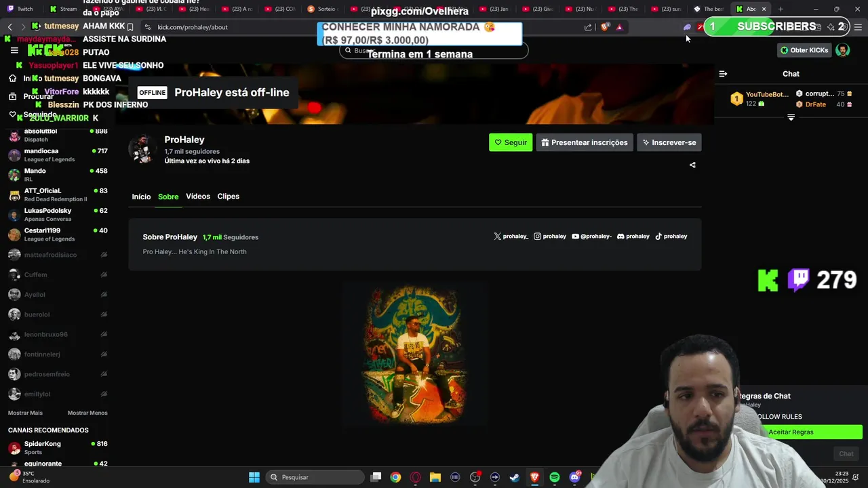Click ProHaley's channel avatar

coord(142,149)
